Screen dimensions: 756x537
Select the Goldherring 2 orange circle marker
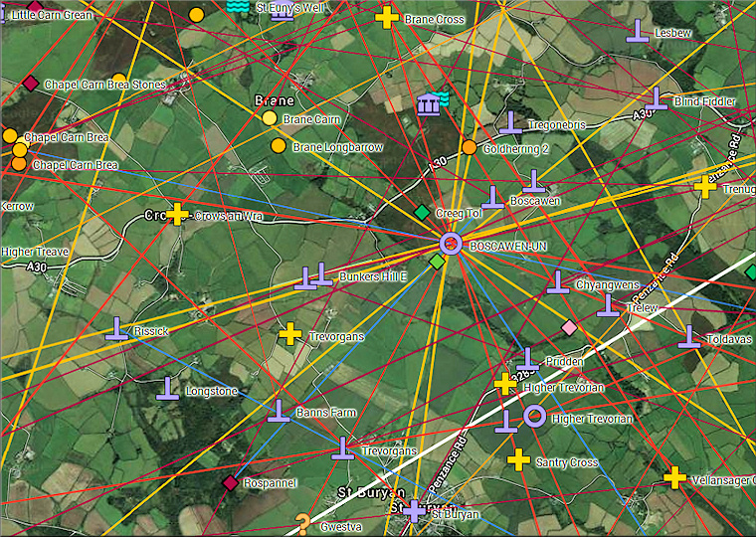[470, 147]
